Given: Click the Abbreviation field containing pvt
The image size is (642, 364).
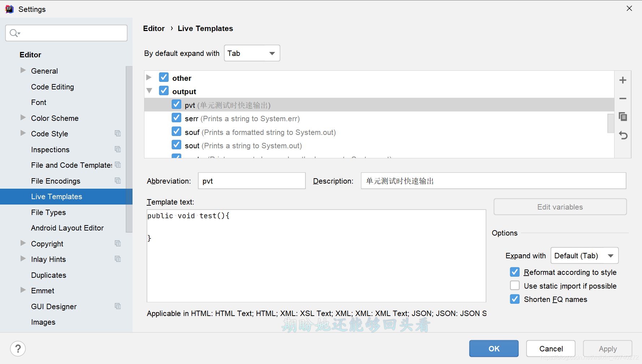Looking at the screenshot, I should coord(252,181).
